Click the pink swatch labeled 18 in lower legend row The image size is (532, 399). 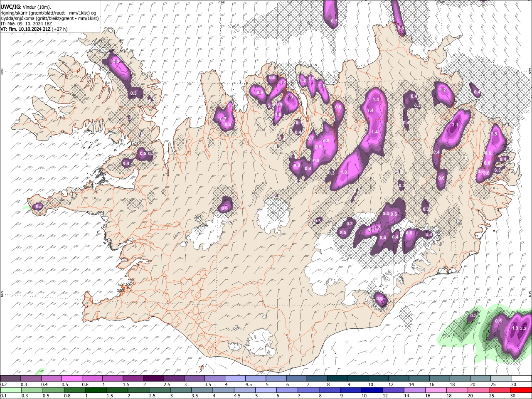click(456, 390)
